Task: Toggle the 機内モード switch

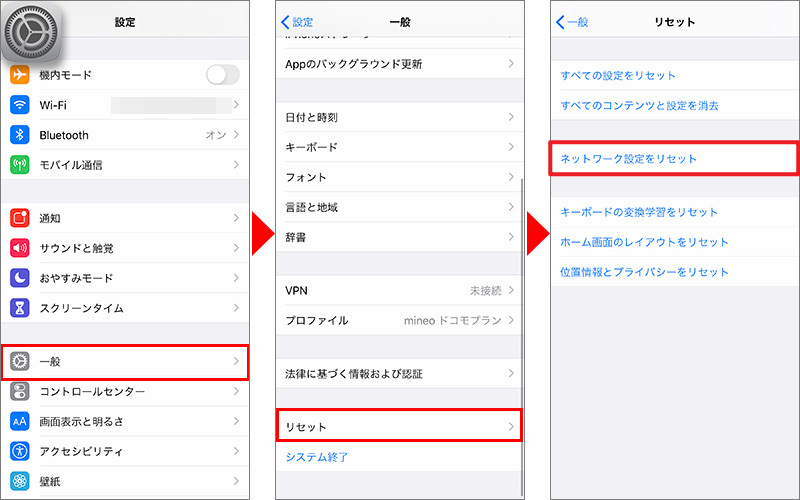Action: 222,75
